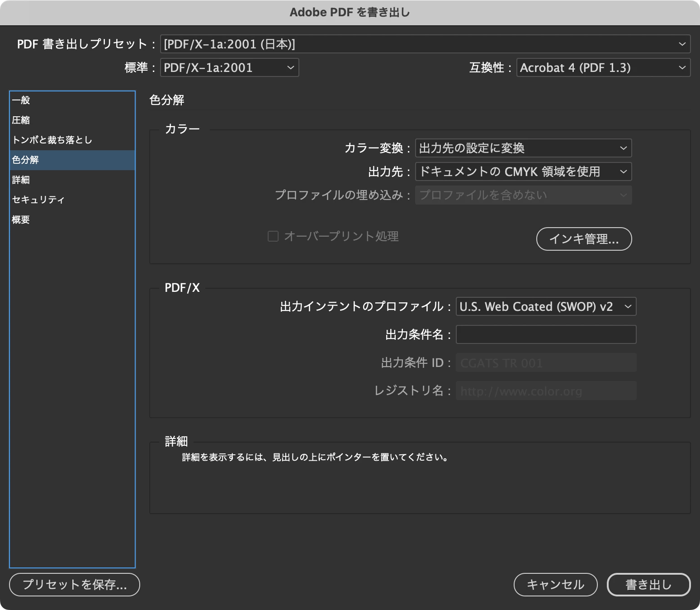Image resolution: width=700 pixels, height=610 pixels.
Task: Open the 互換性 Acrobat 4 dropdown
Action: click(603, 67)
